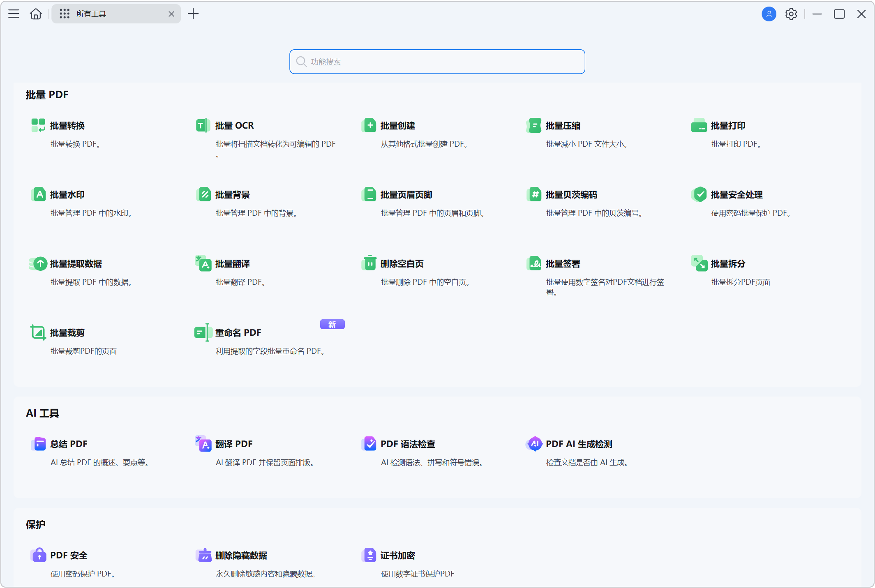The height and width of the screenshot is (588, 875).
Task: Click the 批量页眉页脚 title
Action: point(406,195)
